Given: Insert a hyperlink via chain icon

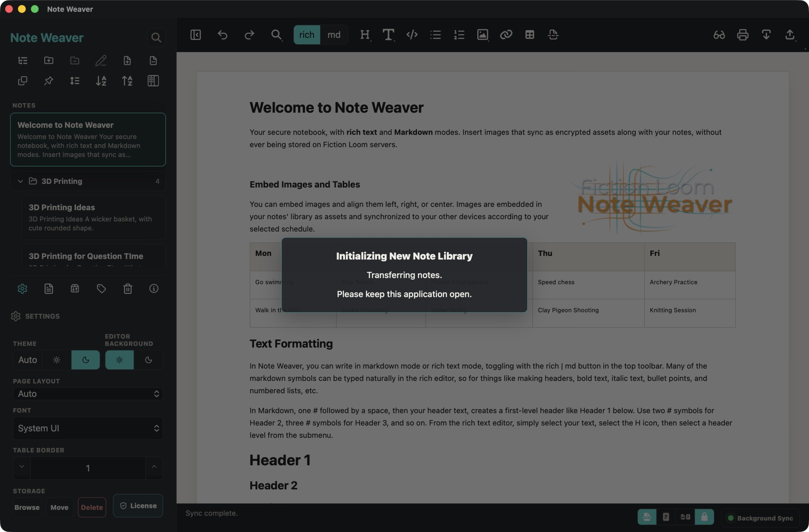Looking at the screenshot, I should [x=506, y=35].
